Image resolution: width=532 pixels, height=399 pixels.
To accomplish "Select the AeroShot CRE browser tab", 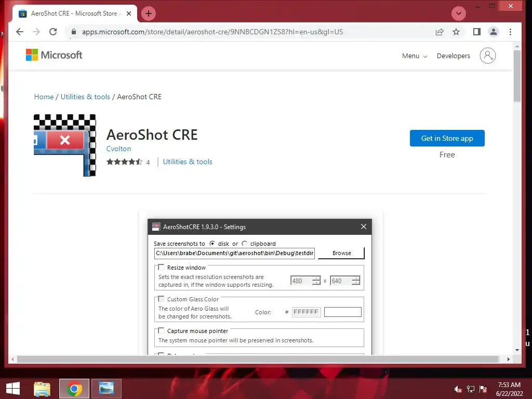I will (74, 14).
